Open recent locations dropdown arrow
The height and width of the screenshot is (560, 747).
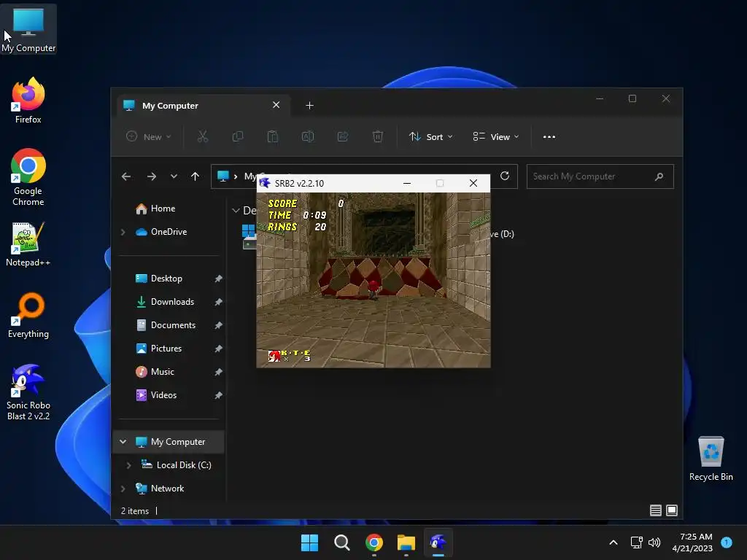coord(174,176)
